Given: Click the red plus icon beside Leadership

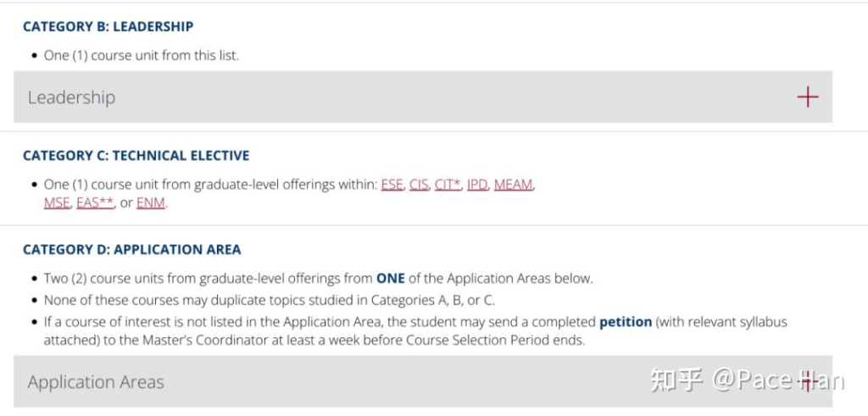Looking at the screenshot, I should (807, 97).
